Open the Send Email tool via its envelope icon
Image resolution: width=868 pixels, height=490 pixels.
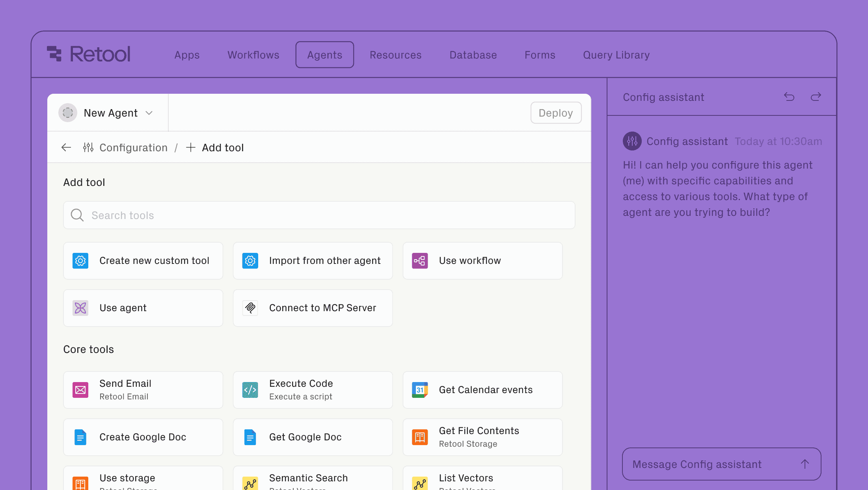(x=80, y=390)
